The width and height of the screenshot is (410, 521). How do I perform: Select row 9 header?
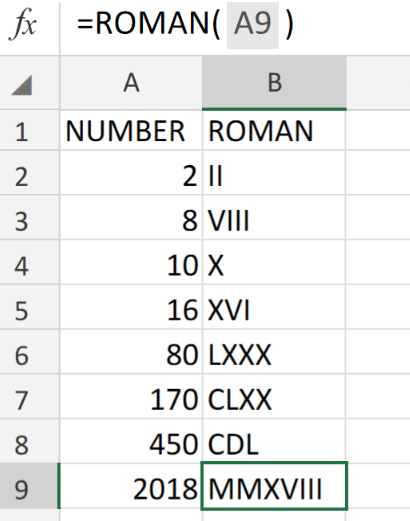point(22,489)
